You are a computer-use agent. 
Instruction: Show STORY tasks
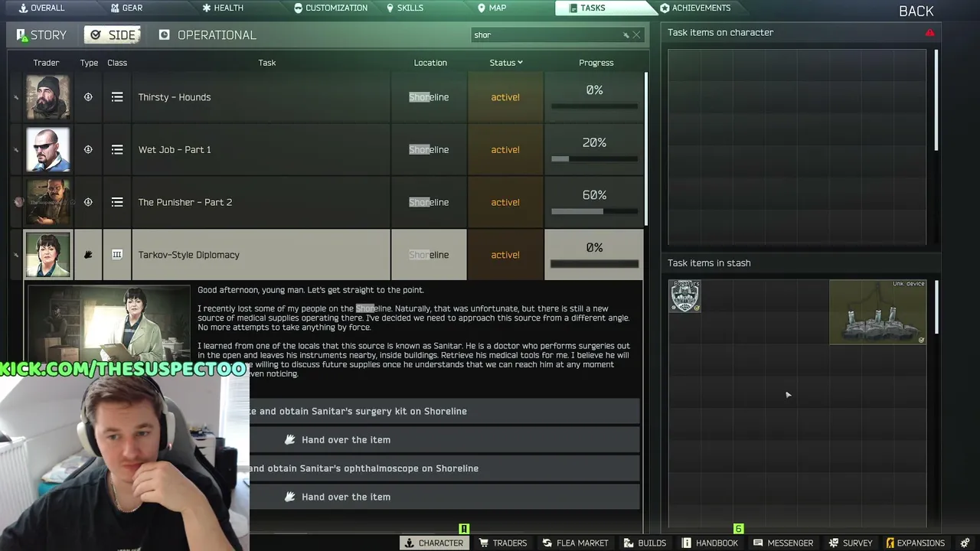[x=41, y=35]
